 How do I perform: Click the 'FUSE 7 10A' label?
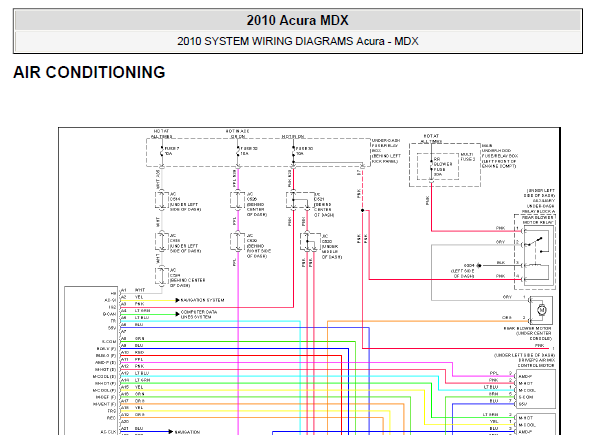tap(172, 151)
